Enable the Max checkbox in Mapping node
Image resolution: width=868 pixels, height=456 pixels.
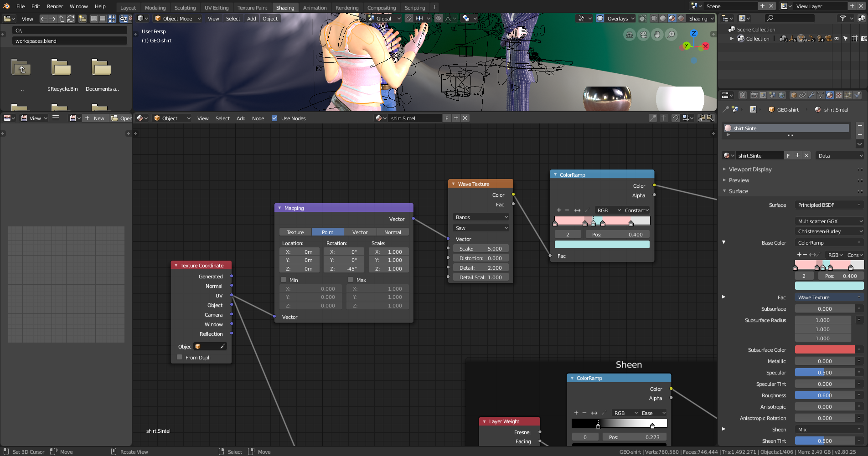(x=351, y=280)
